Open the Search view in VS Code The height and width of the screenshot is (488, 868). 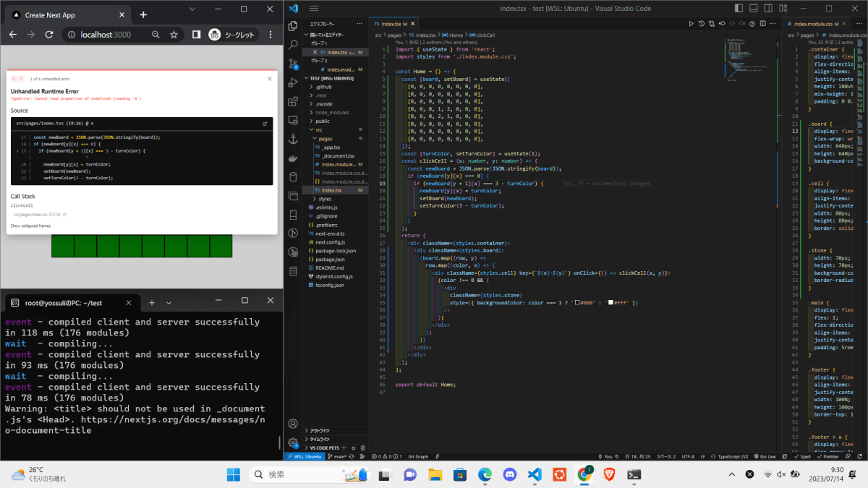click(x=293, y=45)
